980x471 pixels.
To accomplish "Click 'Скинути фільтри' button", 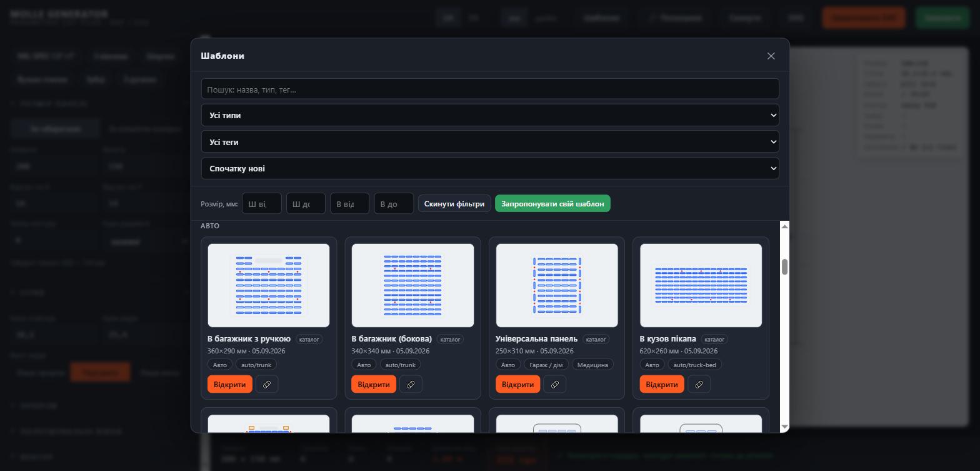I will click(454, 203).
